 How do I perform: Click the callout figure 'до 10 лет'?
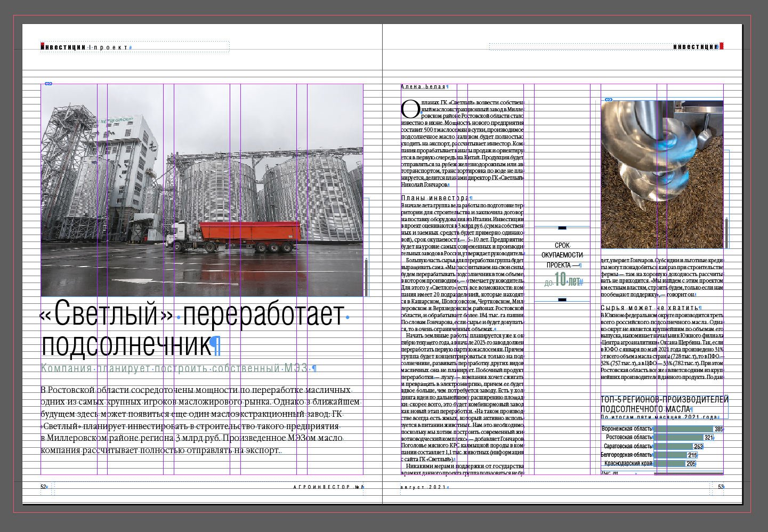point(563,280)
